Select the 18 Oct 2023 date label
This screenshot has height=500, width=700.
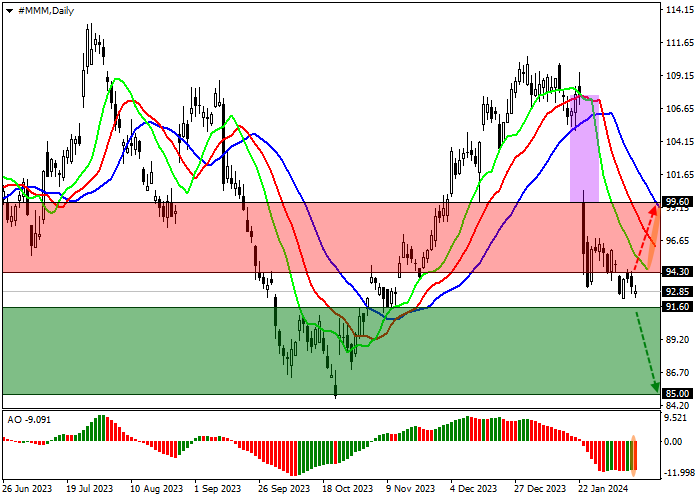coord(348,489)
